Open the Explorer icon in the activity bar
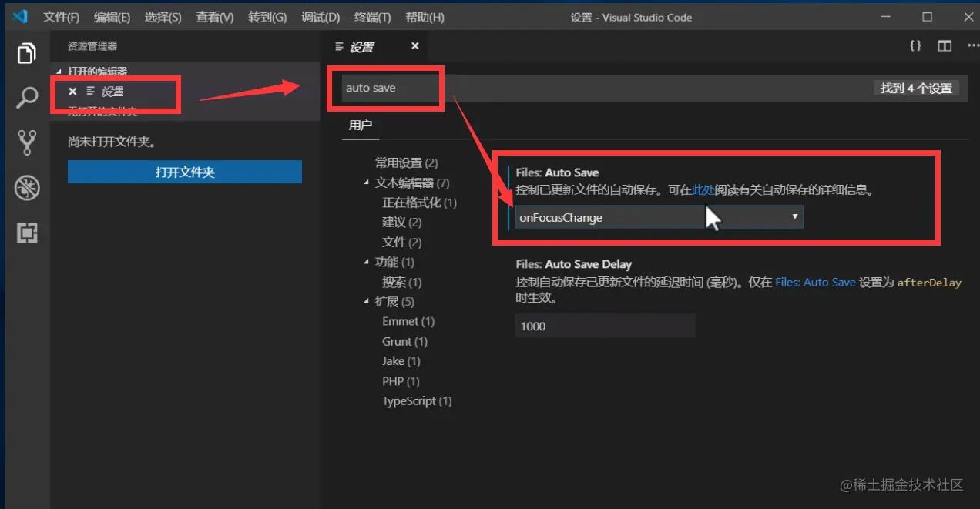 click(26, 52)
